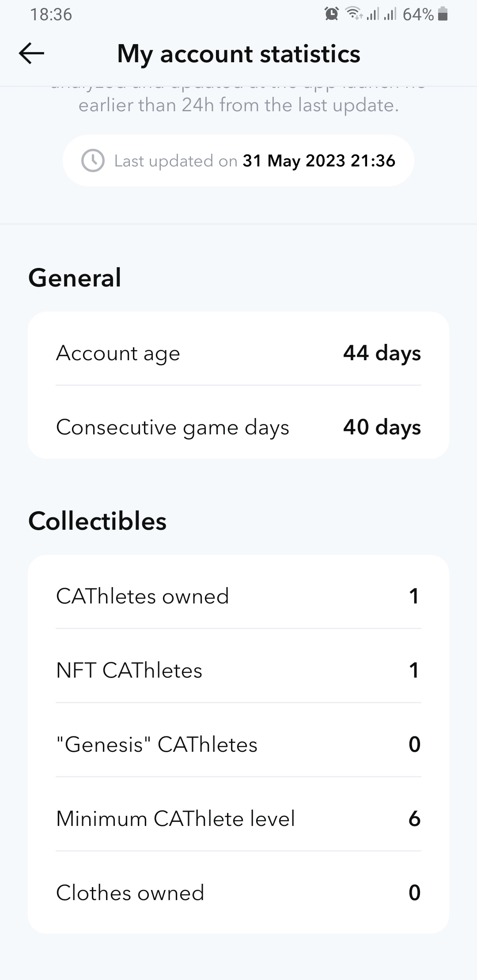
Task: Tap the battery icon in status bar
Action: (443, 14)
